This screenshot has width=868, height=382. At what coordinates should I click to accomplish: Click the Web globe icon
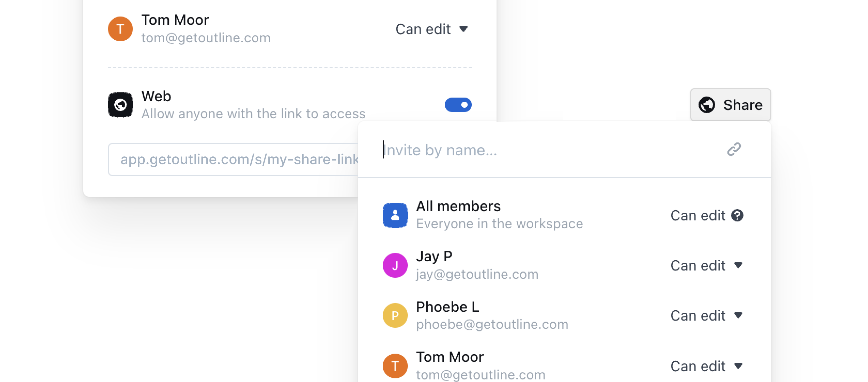click(x=120, y=104)
